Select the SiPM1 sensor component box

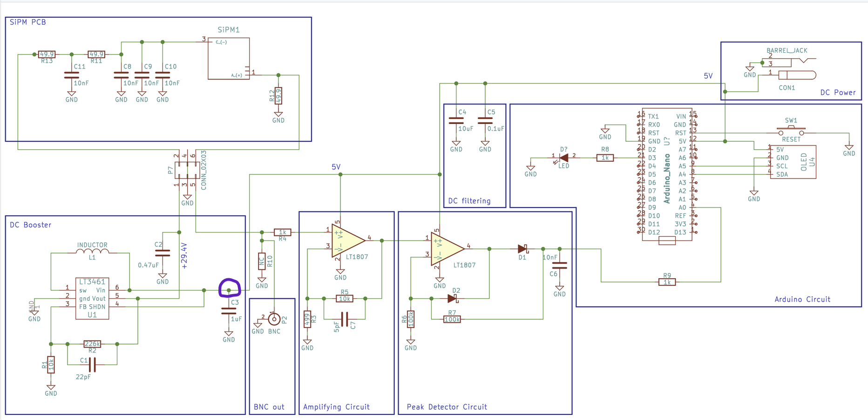(229, 58)
